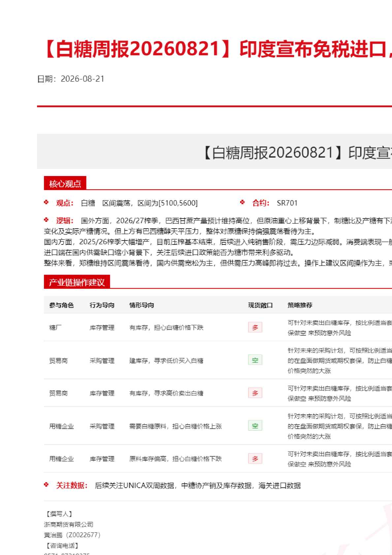The image size is (392, 555).
Task: Click the red diamond bullet beside 关注数据
Action: pyautogui.click(x=46, y=485)
